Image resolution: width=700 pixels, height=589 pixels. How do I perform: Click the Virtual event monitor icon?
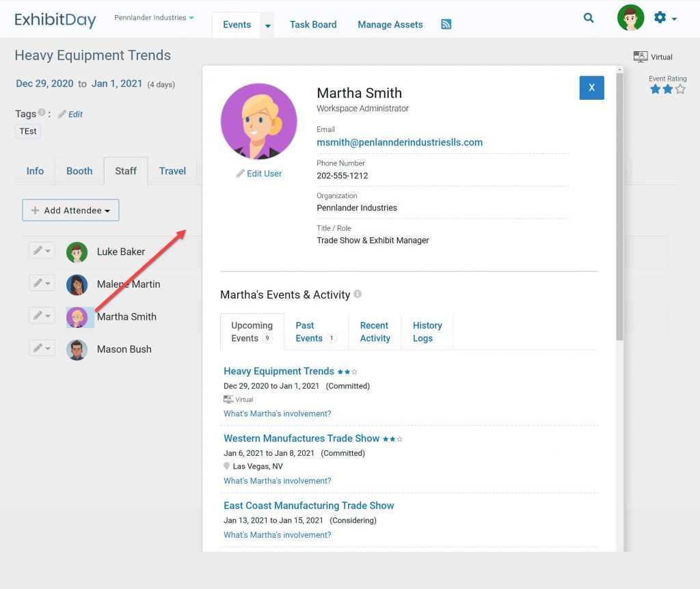pos(640,57)
